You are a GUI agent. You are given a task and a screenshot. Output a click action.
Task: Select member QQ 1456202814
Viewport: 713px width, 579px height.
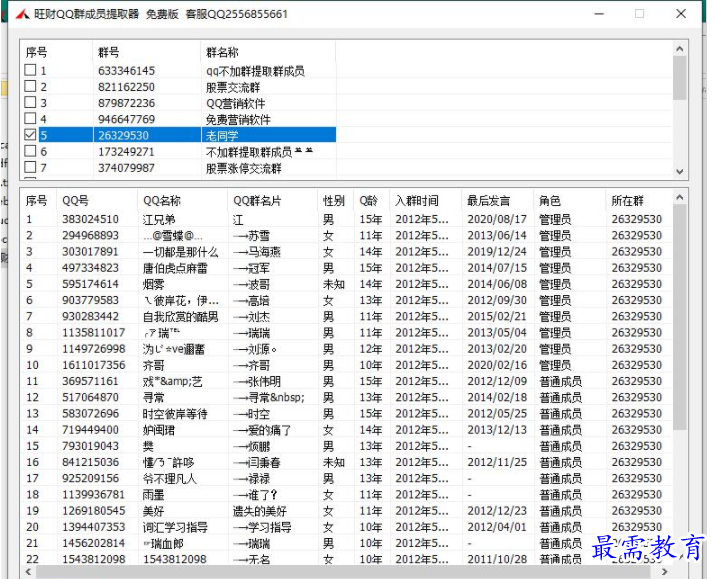click(94, 543)
